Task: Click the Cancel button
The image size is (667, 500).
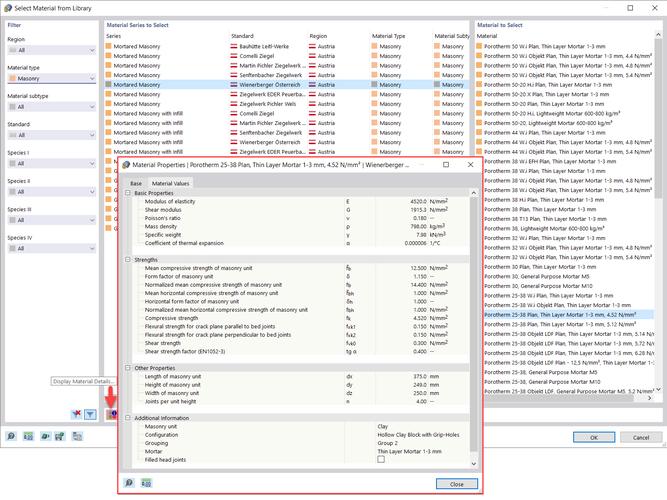Action: coord(641,437)
